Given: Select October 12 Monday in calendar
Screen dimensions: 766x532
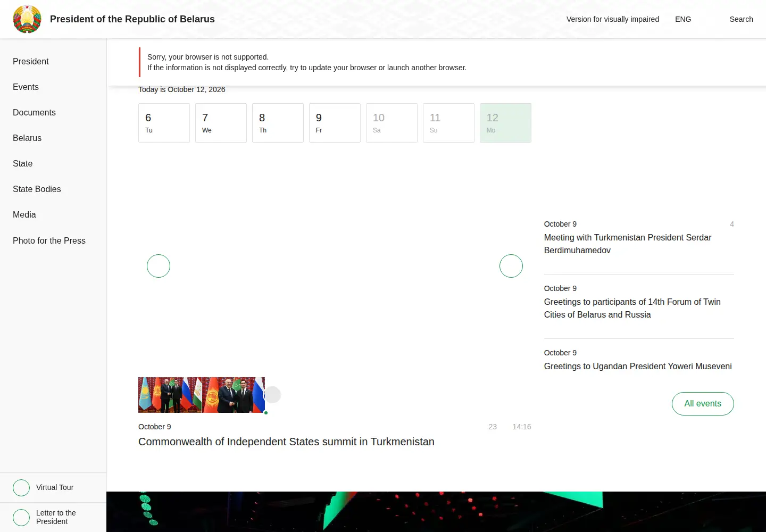Looking at the screenshot, I should click(505, 123).
